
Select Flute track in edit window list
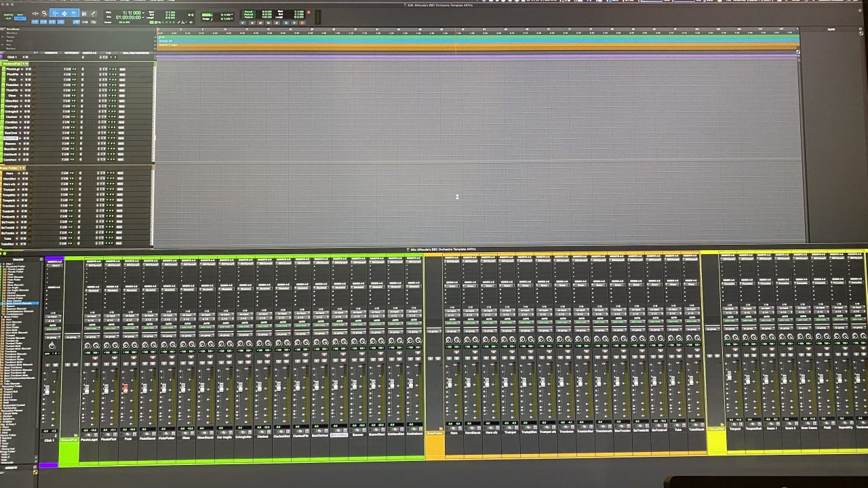coord(13,79)
